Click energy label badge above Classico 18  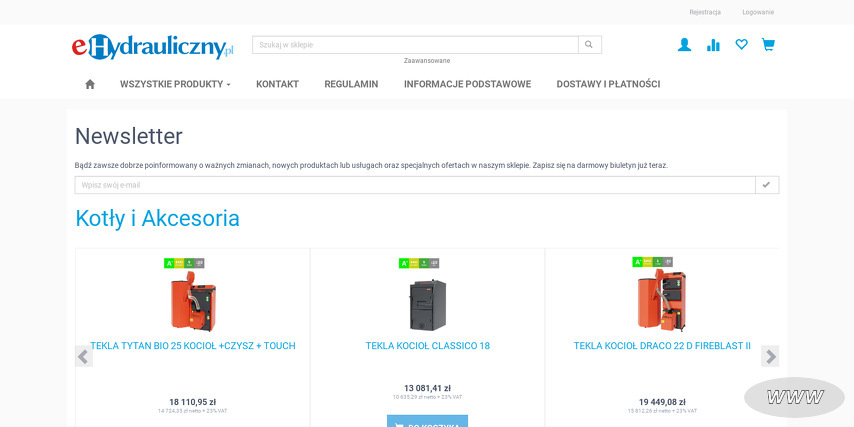419,263
